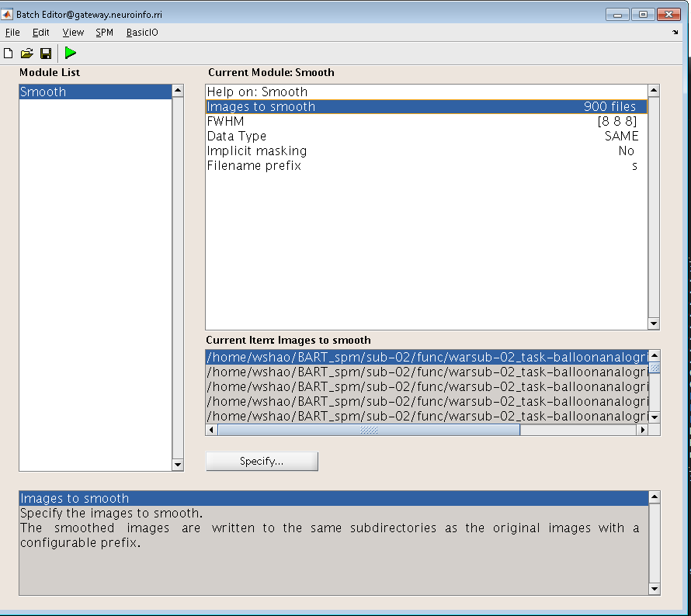Click down arrow of Current Item file list scrollbar
The image size is (691, 616).
click(655, 417)
